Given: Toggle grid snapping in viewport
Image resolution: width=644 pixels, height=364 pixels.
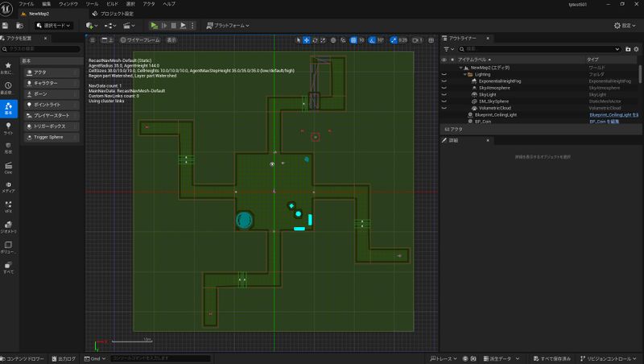Looking at the screenshot, I should coord(353,40).
